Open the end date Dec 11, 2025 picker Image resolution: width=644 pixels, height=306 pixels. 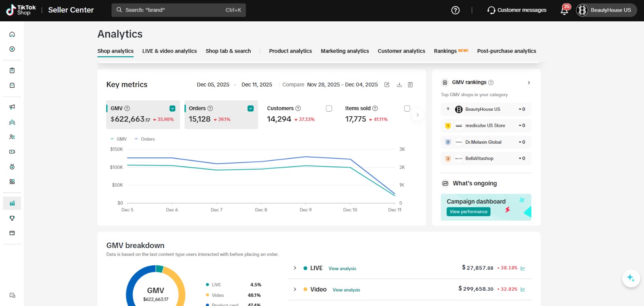[257, 85]
